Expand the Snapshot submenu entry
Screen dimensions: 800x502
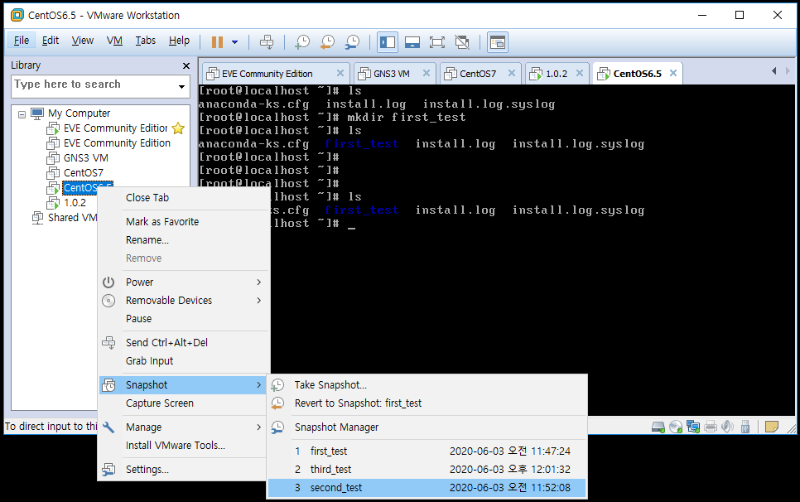[184, 385]
